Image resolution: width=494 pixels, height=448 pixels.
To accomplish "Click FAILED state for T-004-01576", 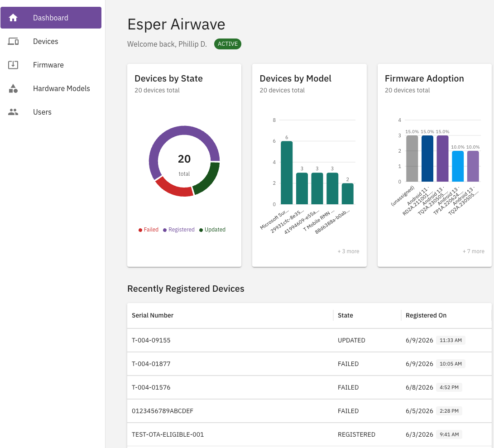I will tap(348, 387).
